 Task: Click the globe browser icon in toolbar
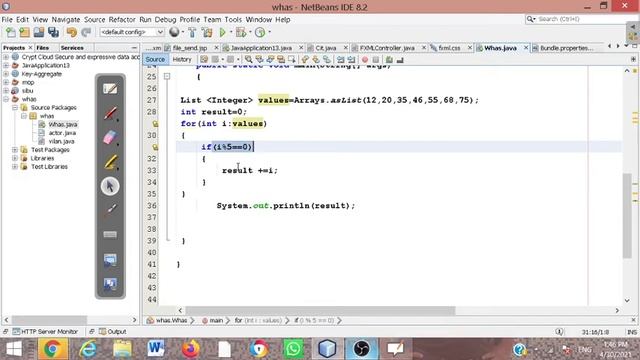coord(174,32)
